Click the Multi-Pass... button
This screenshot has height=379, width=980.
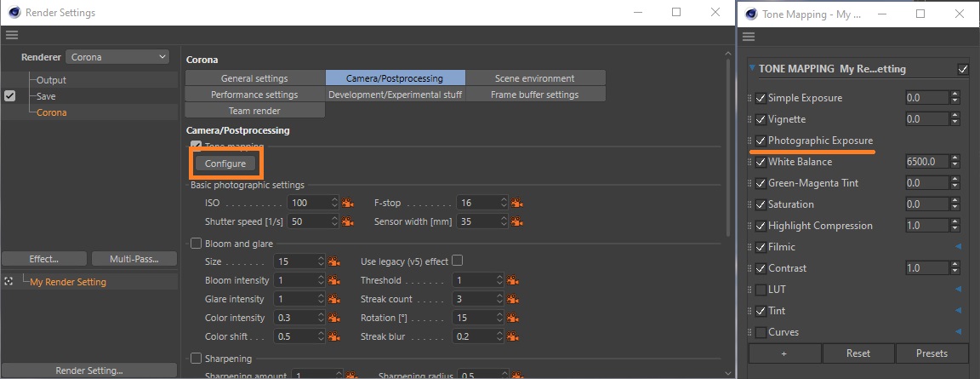coord(134,258)
